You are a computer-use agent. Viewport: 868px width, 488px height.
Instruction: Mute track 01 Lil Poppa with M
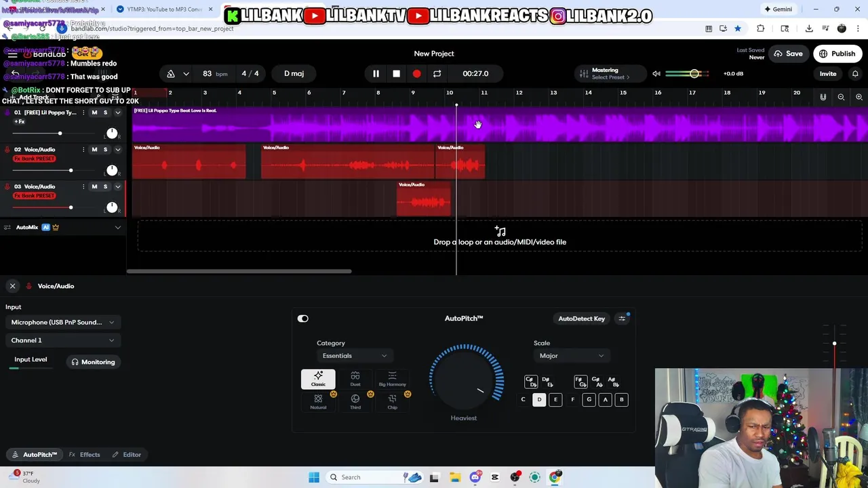pyautogui.click(x=94, y=113)
